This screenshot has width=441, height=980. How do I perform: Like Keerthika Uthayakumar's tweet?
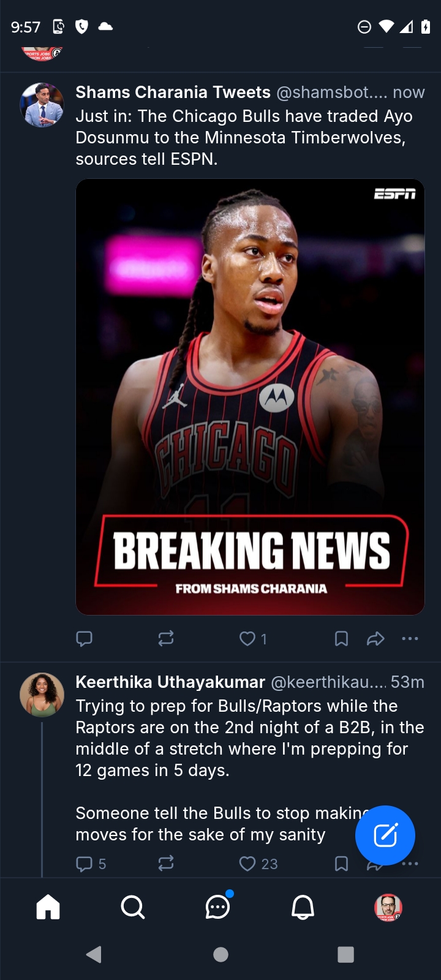tap(247, 864)
